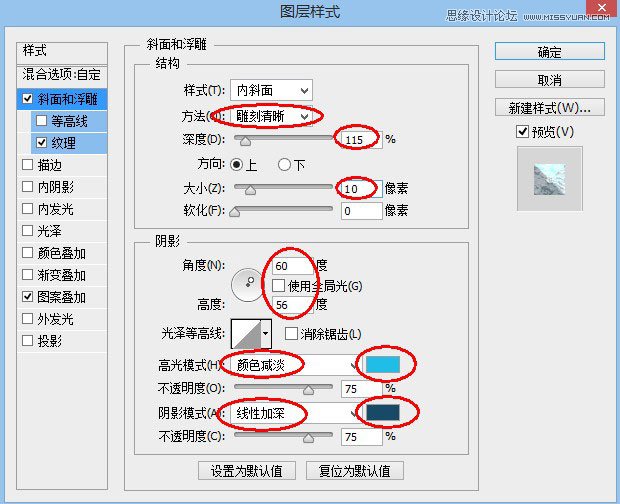
Task: Toggle the 纹理 checkbox
Action: click(x=42, y=142)
